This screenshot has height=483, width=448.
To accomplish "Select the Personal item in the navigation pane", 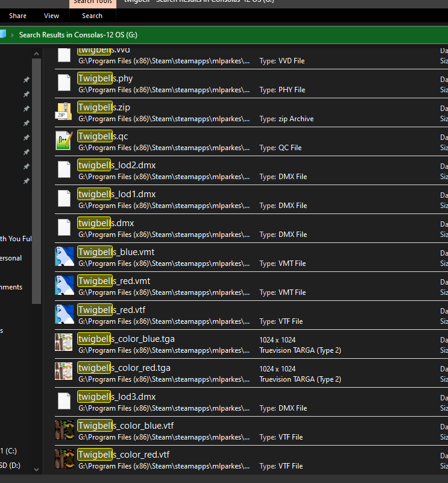I will (x=11, y=258).
